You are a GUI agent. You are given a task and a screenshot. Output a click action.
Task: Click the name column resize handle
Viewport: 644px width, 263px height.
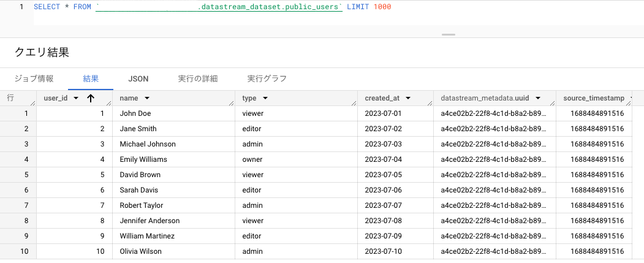232,103
